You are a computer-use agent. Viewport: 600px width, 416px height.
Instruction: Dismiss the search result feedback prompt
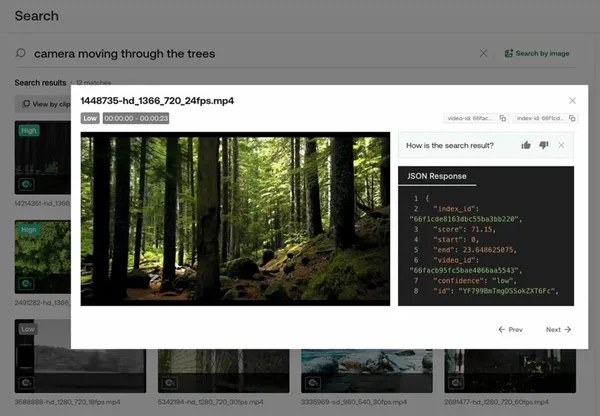(561, 145)
